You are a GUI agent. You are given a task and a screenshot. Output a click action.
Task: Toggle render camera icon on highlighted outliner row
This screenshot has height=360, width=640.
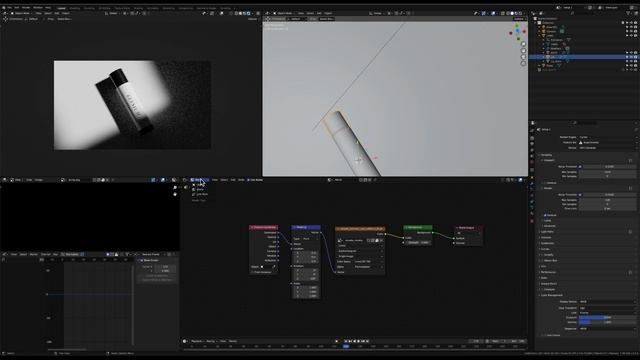click(x=636, y=57)
